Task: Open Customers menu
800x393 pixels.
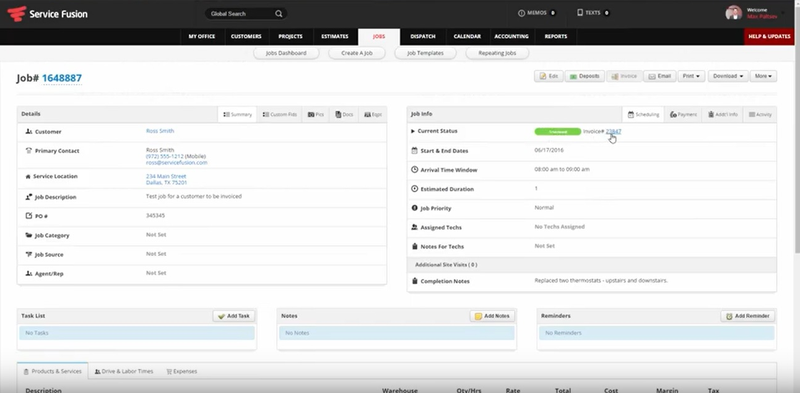Action: point(246,37)
